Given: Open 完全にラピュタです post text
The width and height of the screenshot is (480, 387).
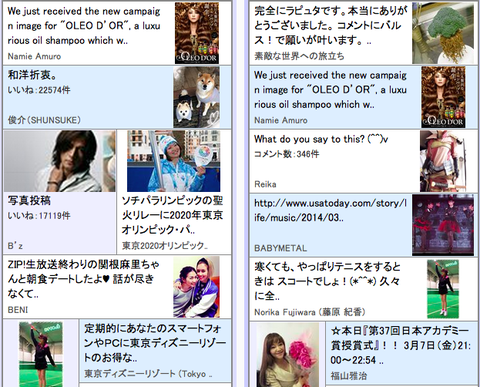Looking at the screenshot, I should click(x=331, y=26).
